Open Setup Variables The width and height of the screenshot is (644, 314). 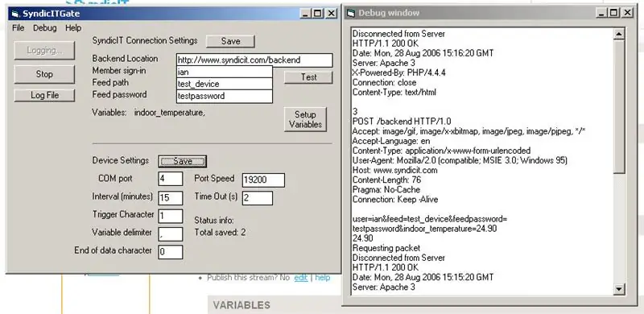pos(305,120)
